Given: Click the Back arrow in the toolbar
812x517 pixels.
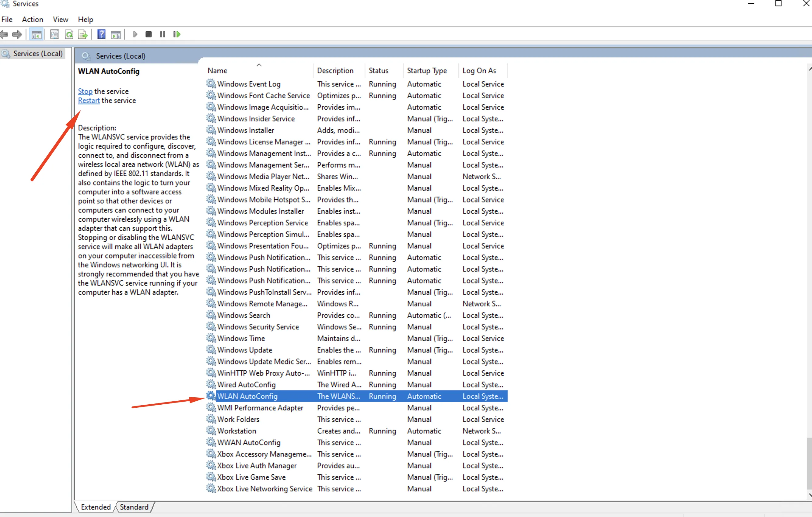Looking at the screenshot, I should click(4, 34).
